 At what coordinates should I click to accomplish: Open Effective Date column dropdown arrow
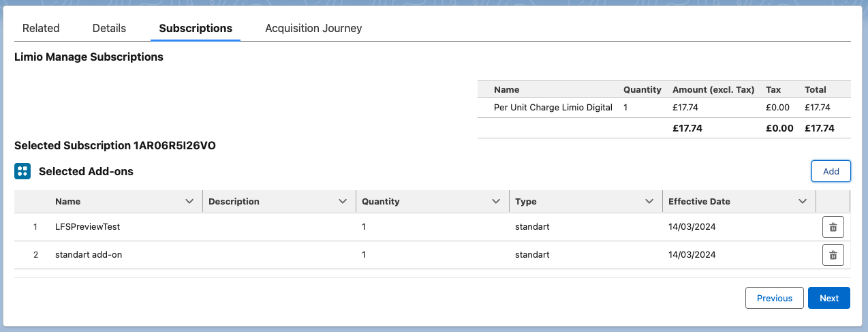point(803,202)
